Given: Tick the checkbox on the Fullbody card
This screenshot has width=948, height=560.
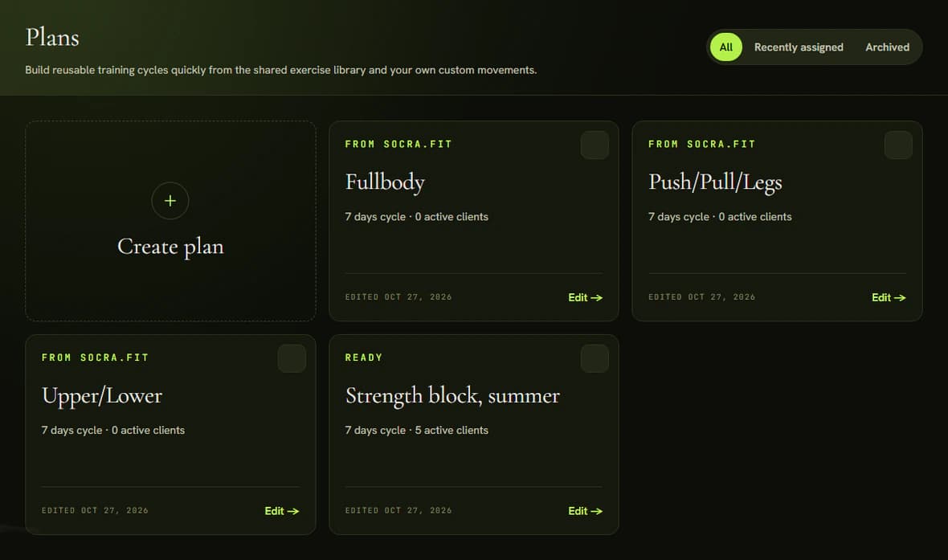Looking at the screenshot, I should pyautogui.click(x=595, y=145).
